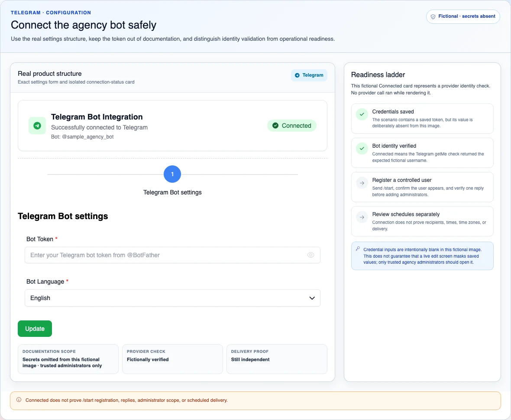Image resolution: width=511 pixels, height=420 pixels.
Task: Click the Delivery Proof tile
Action: click(277, 359)
